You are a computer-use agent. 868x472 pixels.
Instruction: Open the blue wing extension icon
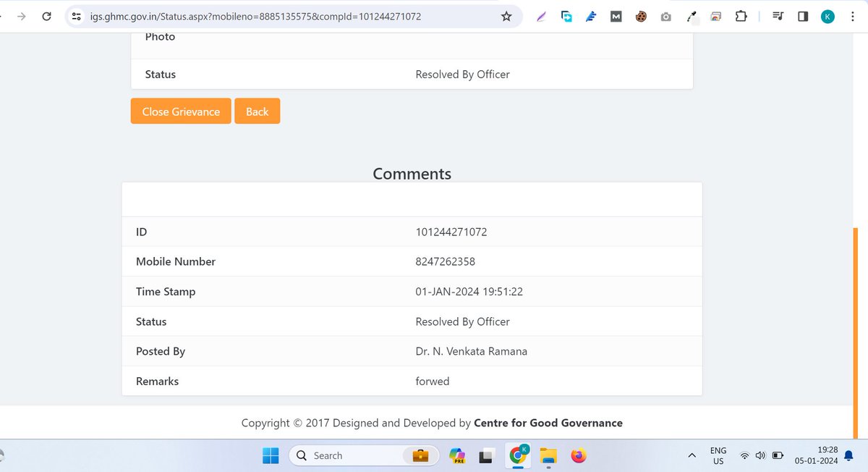coord(590,17)
